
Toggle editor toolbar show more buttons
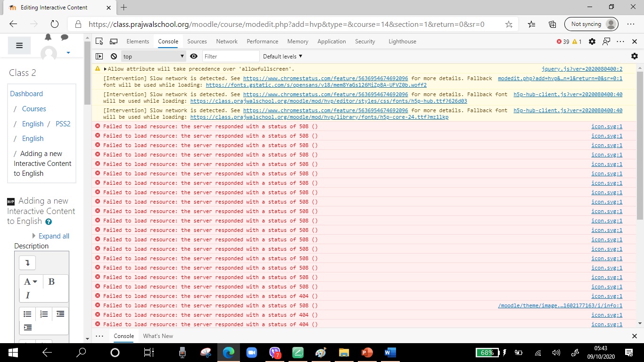pyautogui.click(x=27, y=263)
